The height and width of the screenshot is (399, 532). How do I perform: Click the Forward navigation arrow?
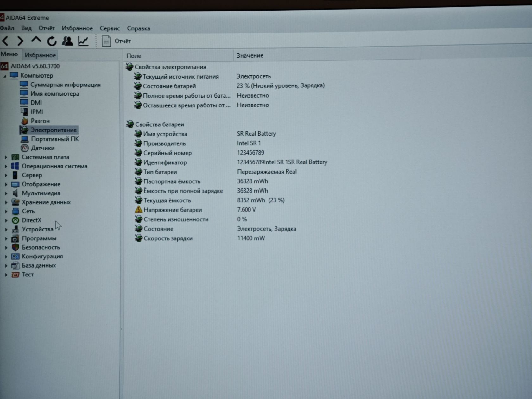click(20, 41)
